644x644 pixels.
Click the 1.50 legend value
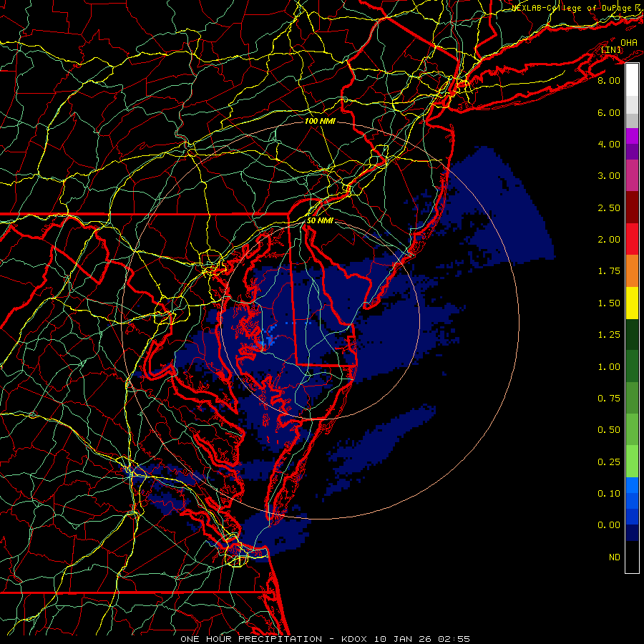click(x=609, y=303)
